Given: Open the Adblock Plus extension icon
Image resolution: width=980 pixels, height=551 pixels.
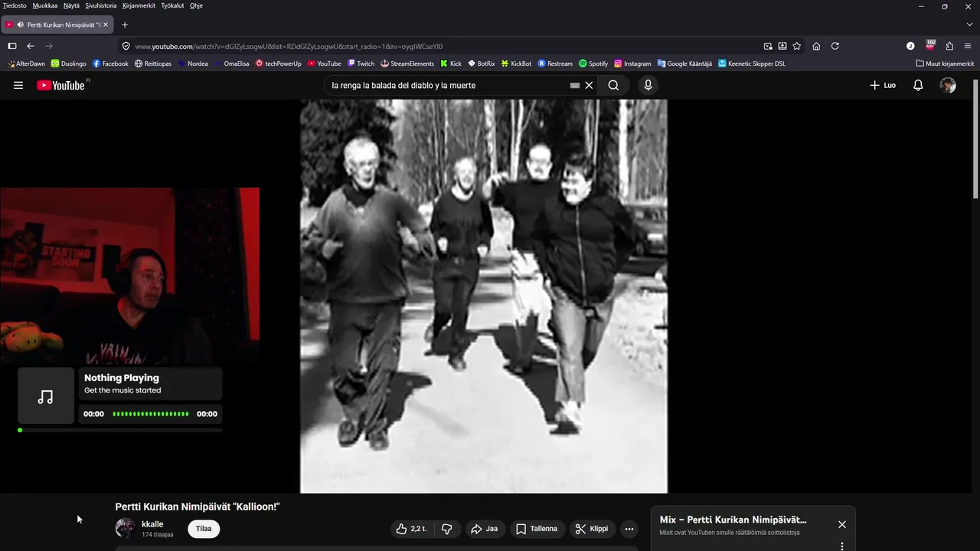Looking at the screenshot, I should [930, 45].
